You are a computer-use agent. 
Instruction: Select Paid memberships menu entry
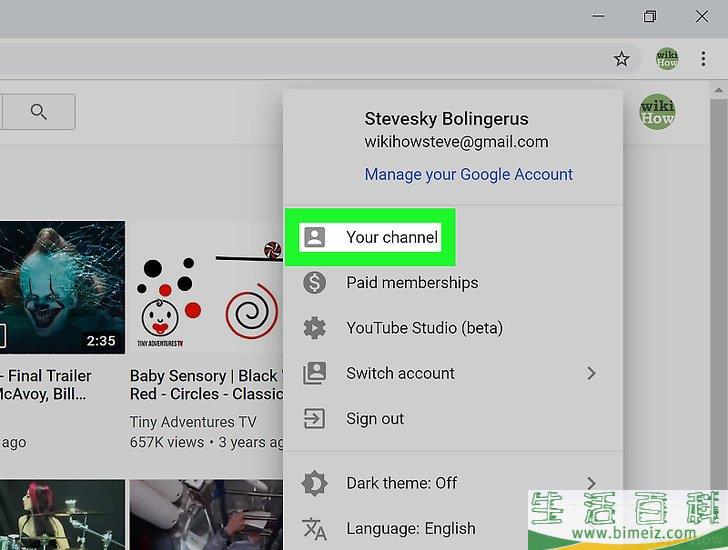pos(453,283)
